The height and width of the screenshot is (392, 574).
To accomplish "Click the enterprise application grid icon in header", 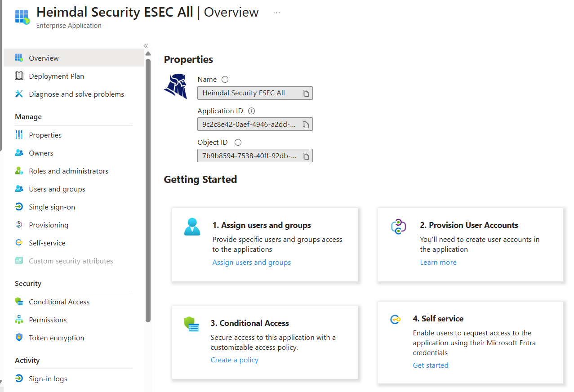I will coord(22,17).
